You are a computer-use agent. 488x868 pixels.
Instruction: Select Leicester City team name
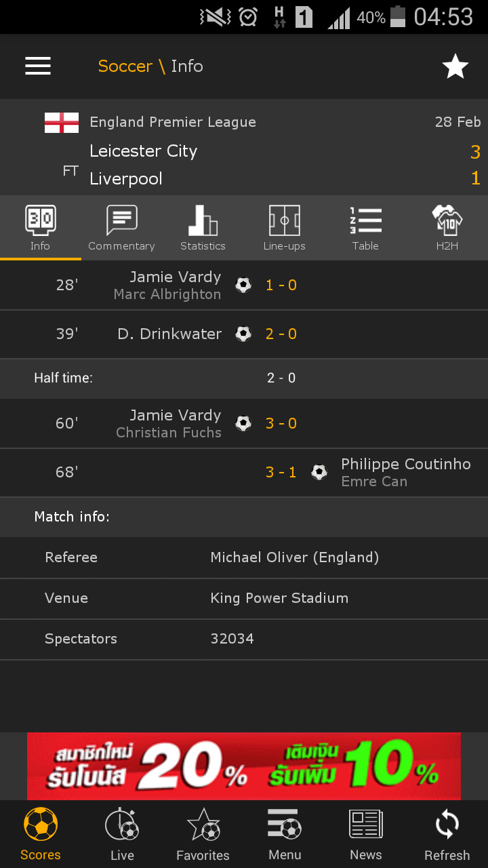click(144, 151)
